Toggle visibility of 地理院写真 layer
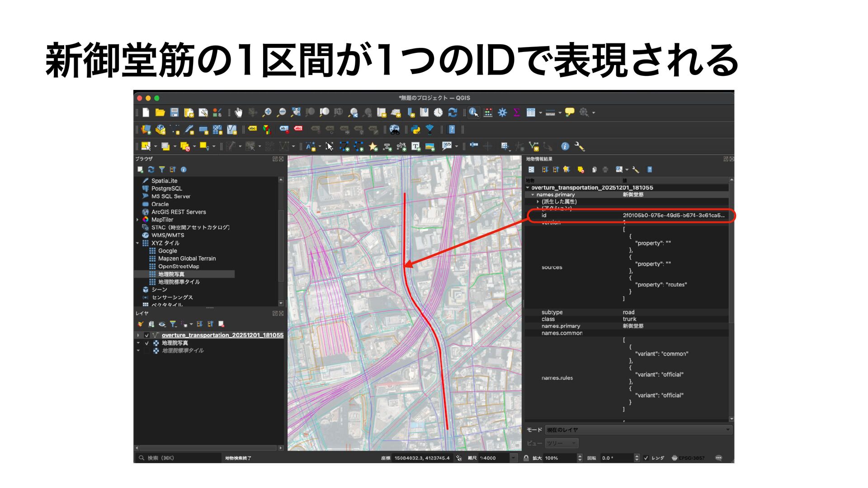Image resolution: width=868 pixels, height=488 pixels. [146, 343]
